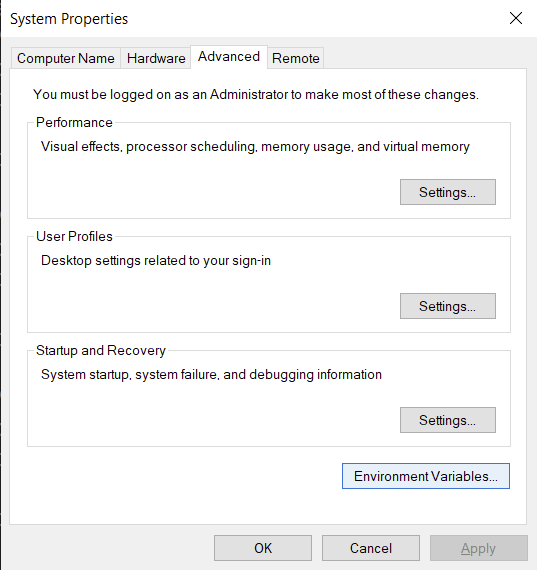Image resolution: width=537 pixels, height=570 pixels.
Task: Close the System Properties window
Action: 516,18
